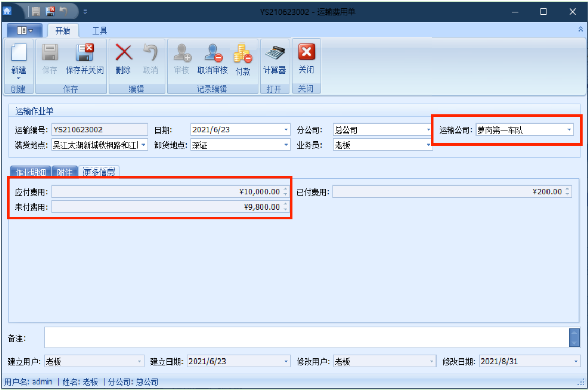Open the 运输公司 (Transport Company) dropdown

click(569, 129)
